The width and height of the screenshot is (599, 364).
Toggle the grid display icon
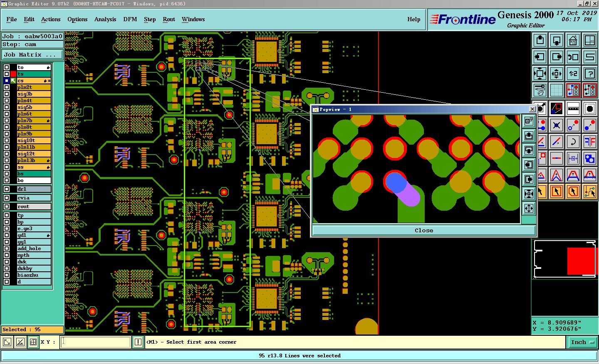(x=557, y=90)
